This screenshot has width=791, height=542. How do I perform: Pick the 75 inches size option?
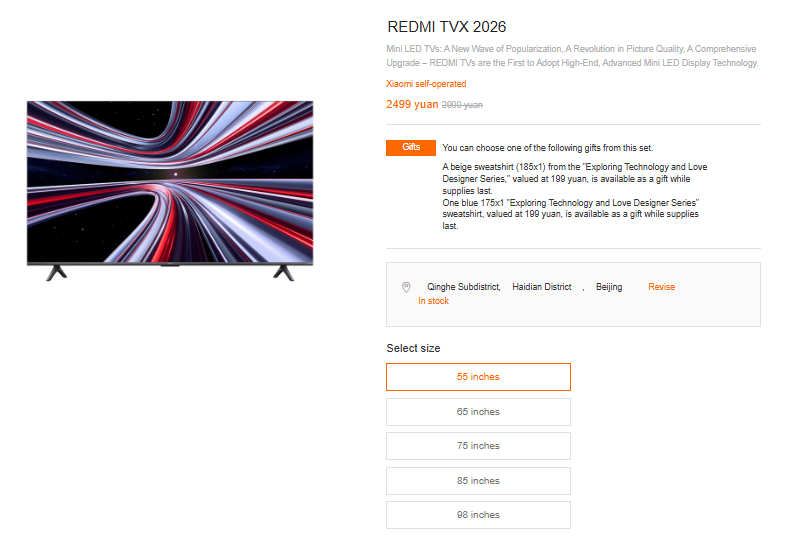point(478,446)
